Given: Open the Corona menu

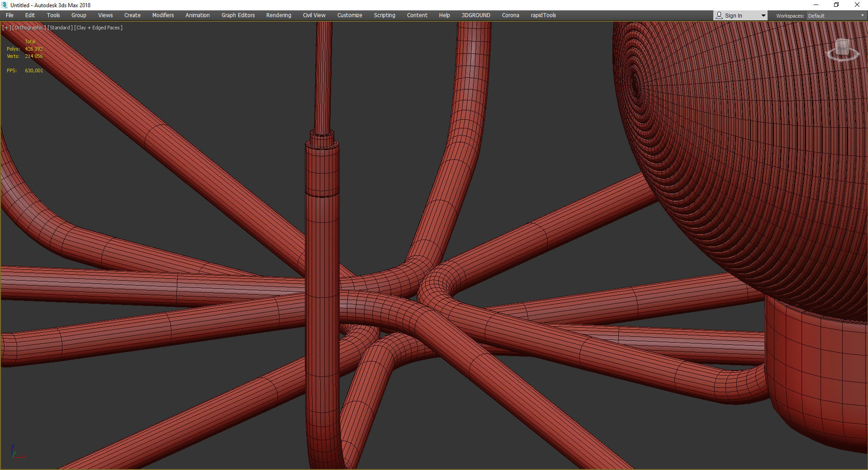Looking at the screenshot, I should (510, 15).
